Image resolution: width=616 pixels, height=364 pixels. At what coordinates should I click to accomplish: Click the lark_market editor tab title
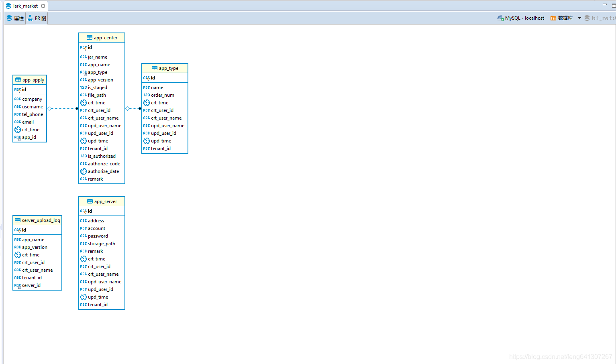pos(25,6)
